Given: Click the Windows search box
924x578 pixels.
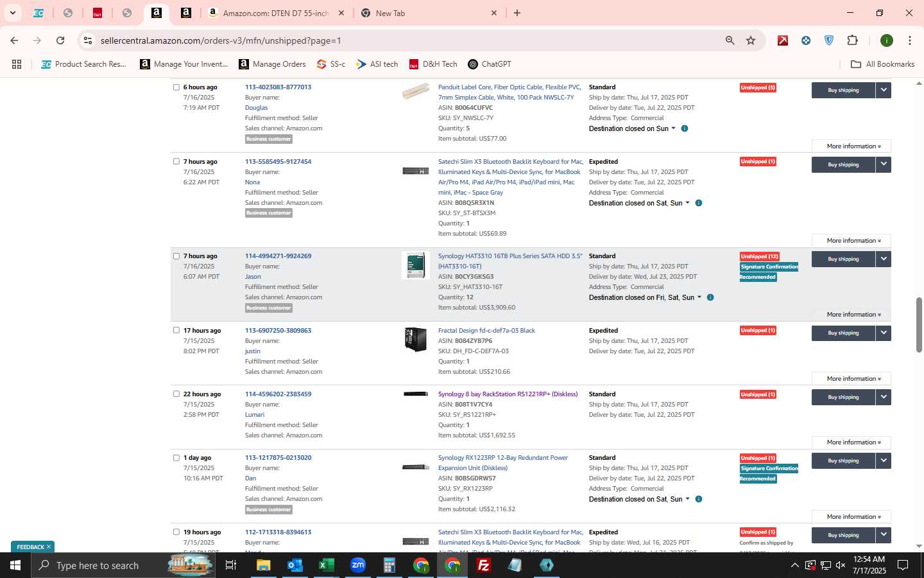Looking at the screenshot, I should pyautogui.click(x=122, y=565).
